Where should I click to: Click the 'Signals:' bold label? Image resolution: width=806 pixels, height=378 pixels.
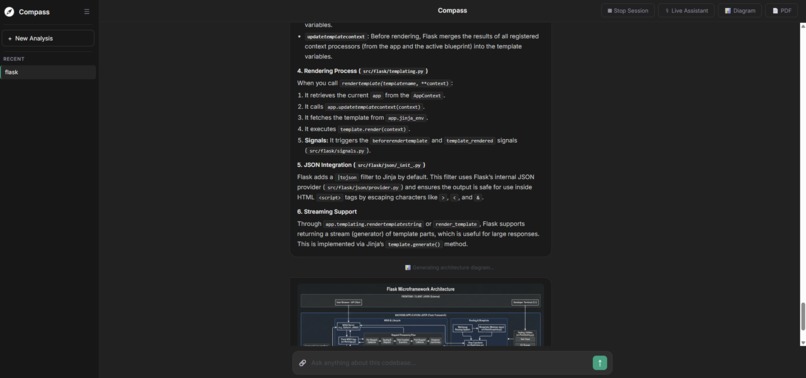click(x=316, y=140)
